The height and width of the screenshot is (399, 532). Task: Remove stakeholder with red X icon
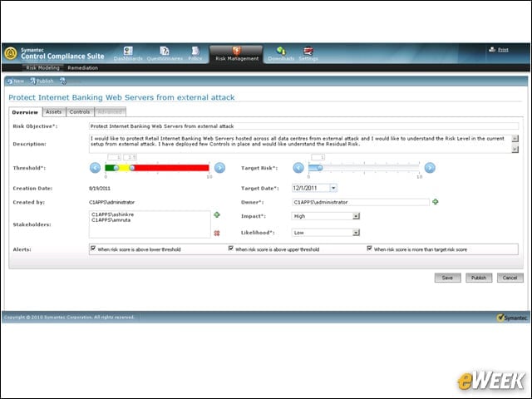coord(217,233)
